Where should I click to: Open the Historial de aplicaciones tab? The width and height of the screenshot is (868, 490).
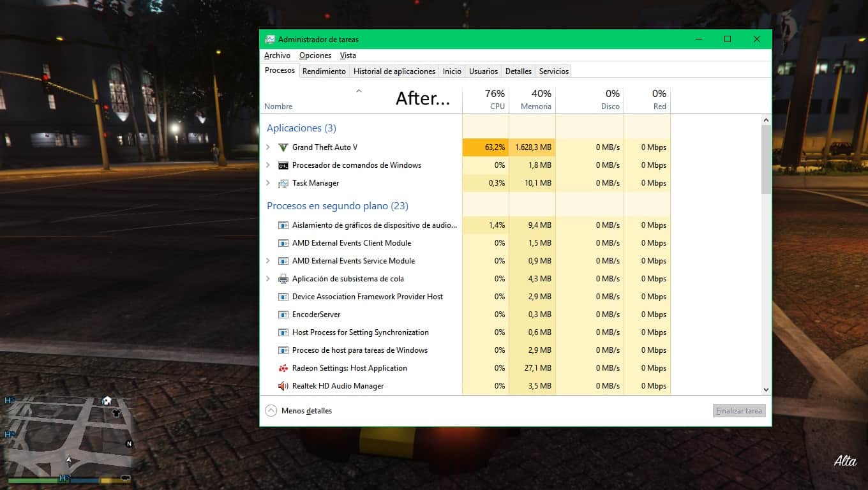[394, 71]
